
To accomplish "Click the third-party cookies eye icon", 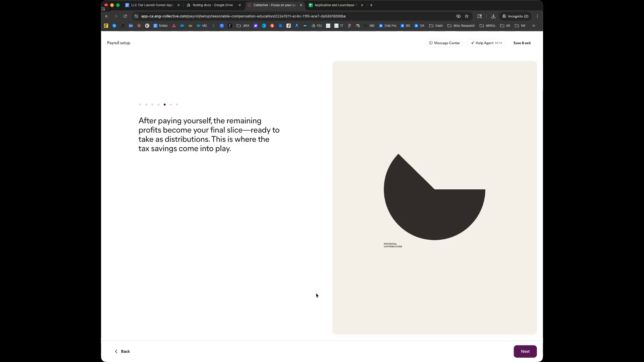I will click(x=458, y=16).
